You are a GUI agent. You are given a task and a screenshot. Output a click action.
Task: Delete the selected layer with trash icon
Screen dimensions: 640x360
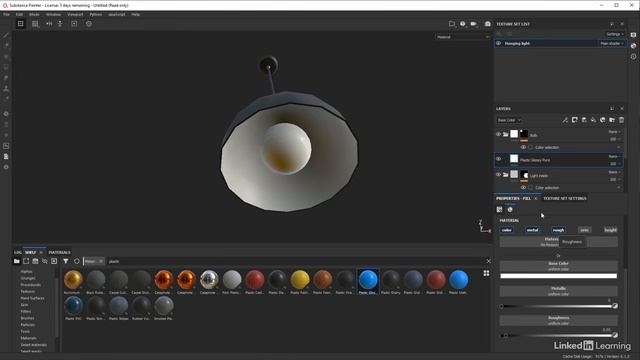[x=621, y=120]
